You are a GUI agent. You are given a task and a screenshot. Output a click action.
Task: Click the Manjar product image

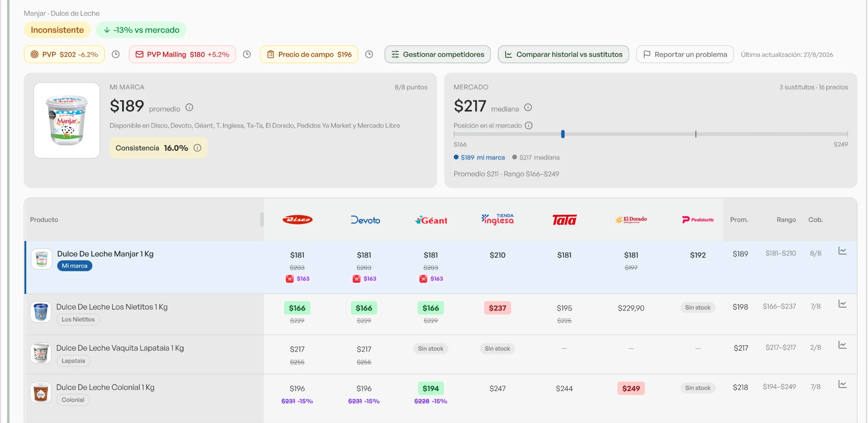pos(67,120)
